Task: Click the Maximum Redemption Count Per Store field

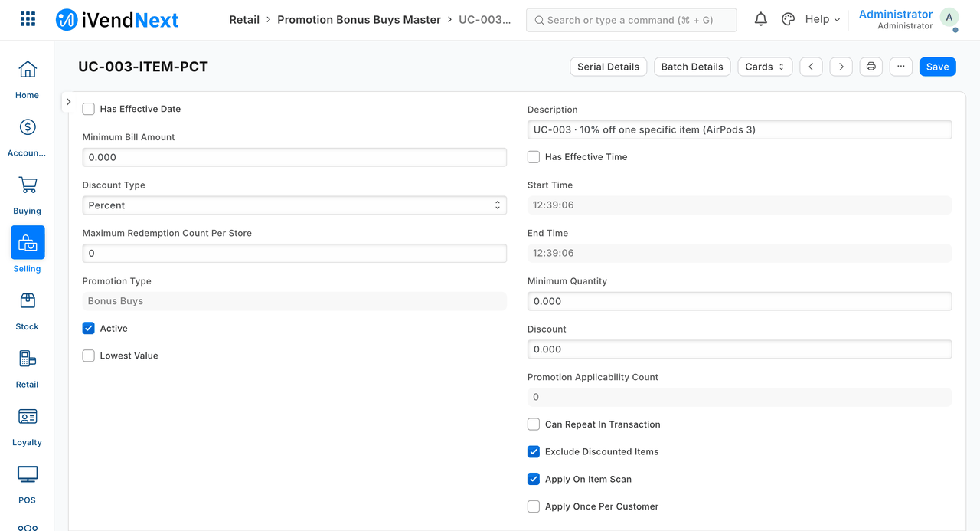Action: 295,253
